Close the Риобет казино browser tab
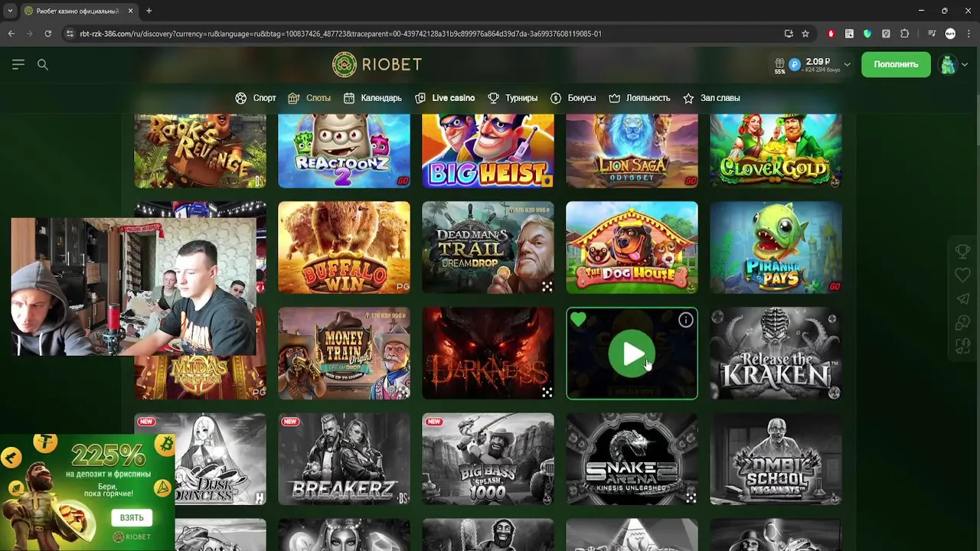This screenshot has width=980, height=551. tap(130, 11)
